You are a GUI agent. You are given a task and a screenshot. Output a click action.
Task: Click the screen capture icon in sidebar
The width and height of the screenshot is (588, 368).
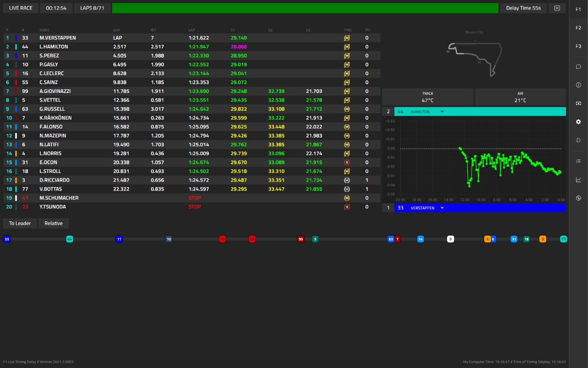(578, 103)
